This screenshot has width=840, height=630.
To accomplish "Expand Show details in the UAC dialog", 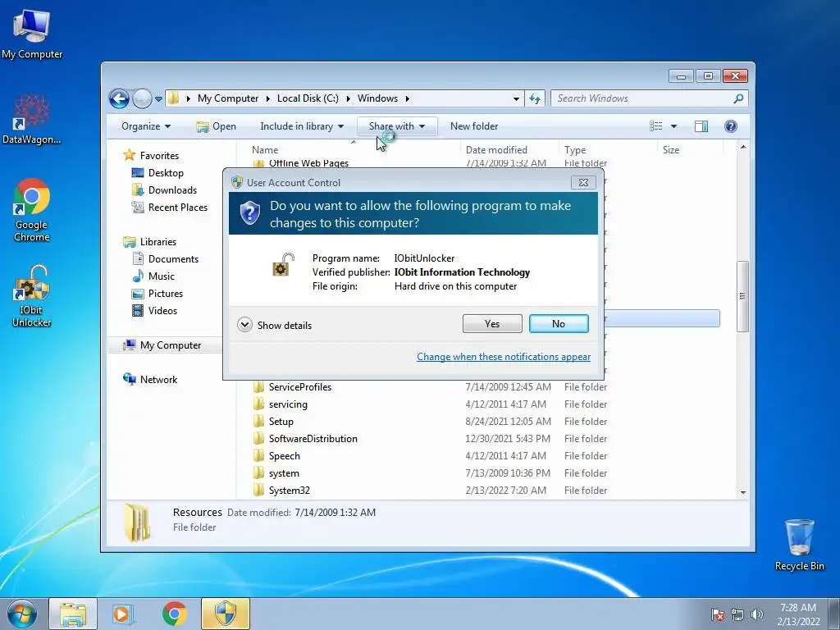I will pos(274,325).
